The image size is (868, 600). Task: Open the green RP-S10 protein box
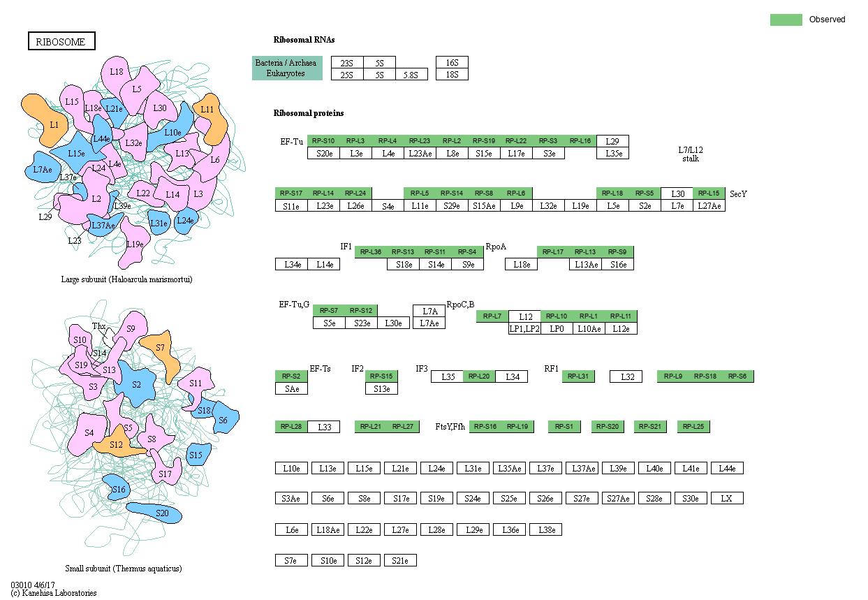(x=323, y=141)
